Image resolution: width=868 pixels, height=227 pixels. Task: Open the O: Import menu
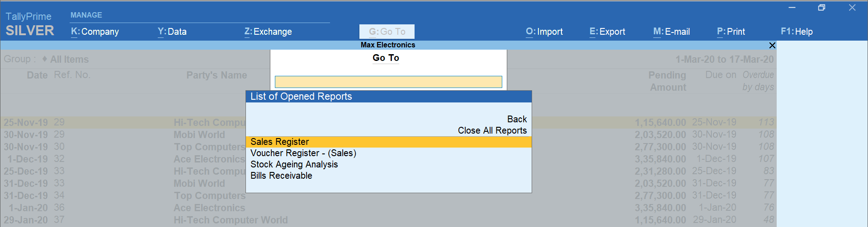tap(544, 32)
